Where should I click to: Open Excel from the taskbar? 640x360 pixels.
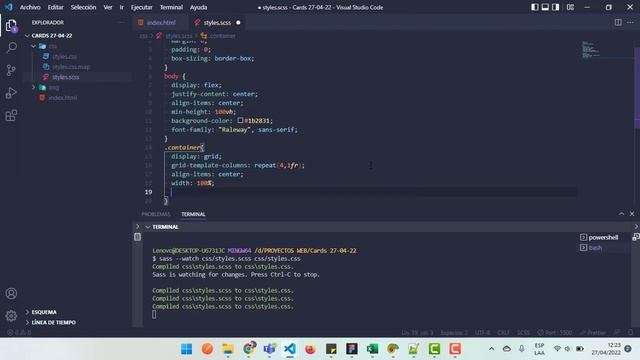(x=372, y=349)
